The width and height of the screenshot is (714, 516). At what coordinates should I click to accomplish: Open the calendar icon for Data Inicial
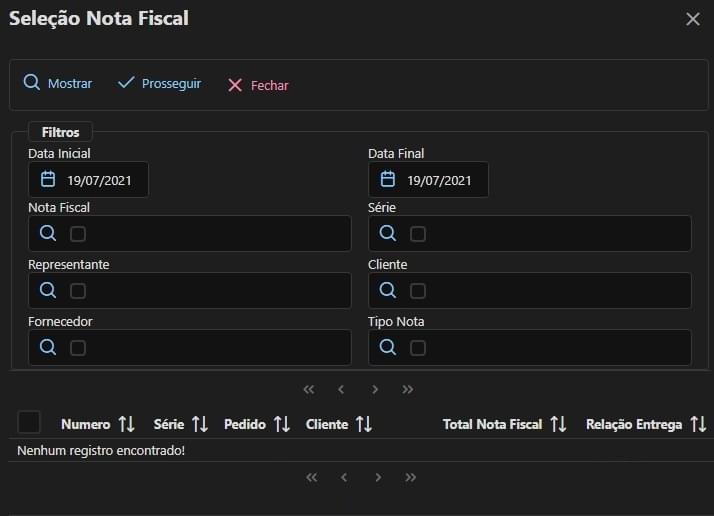pos(48,180)
